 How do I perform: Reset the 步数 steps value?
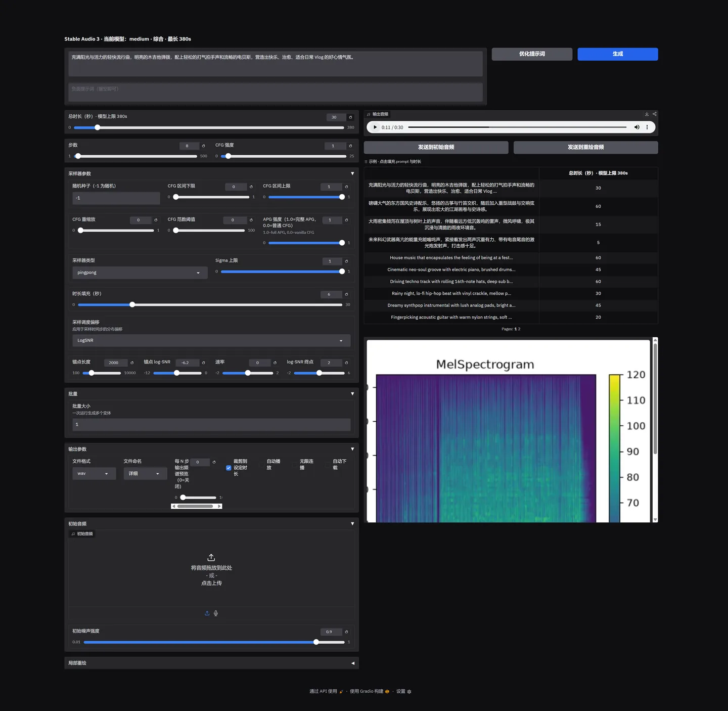coord(203,146)
